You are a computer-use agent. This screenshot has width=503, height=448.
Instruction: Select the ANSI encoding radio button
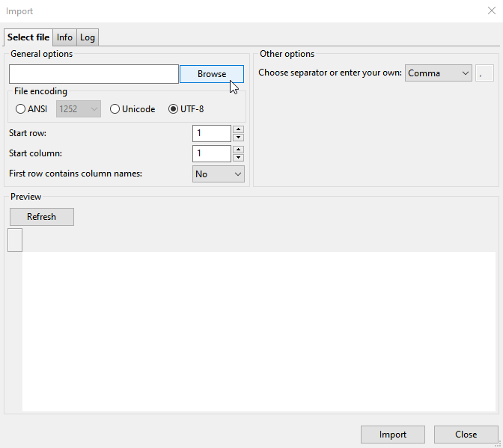click(x=20, y=109)
